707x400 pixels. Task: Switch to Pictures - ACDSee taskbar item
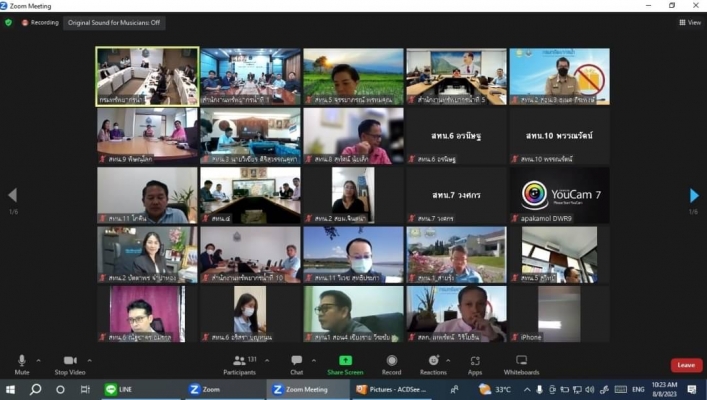391,389
